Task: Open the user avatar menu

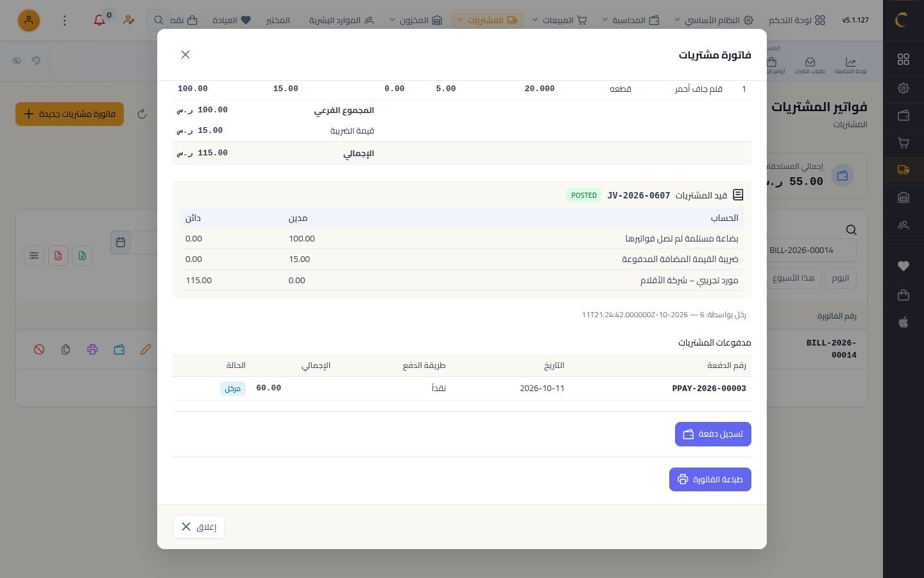Action: click(29, 21)
